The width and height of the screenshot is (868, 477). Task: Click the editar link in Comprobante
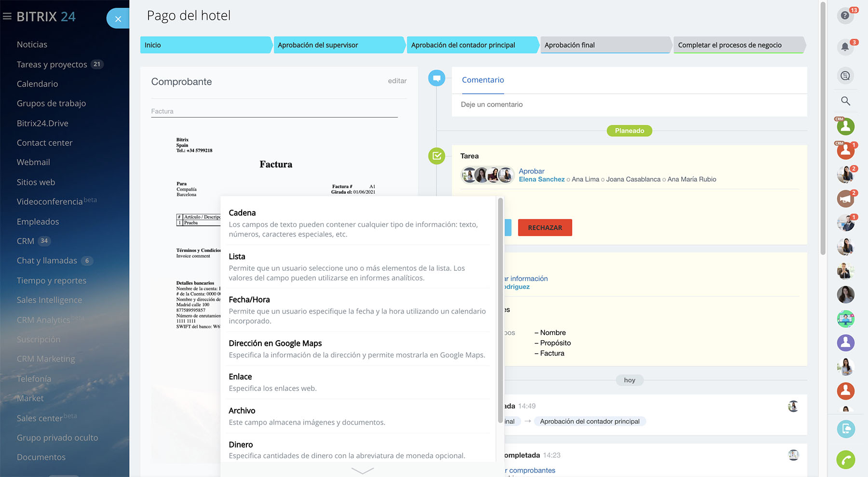pos(397,81)
